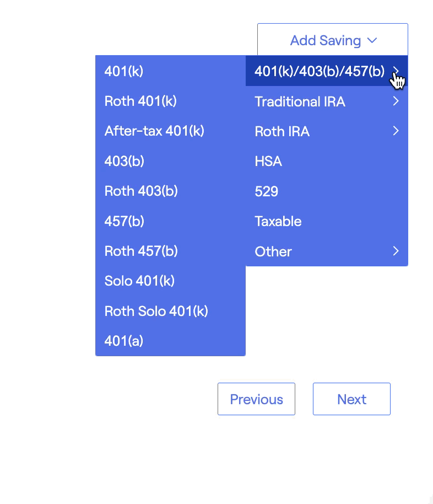Image resolution: width=433 pixels, height=504 pixels.
Task: Choose HSA from savings menu
Action: point(326,162)
